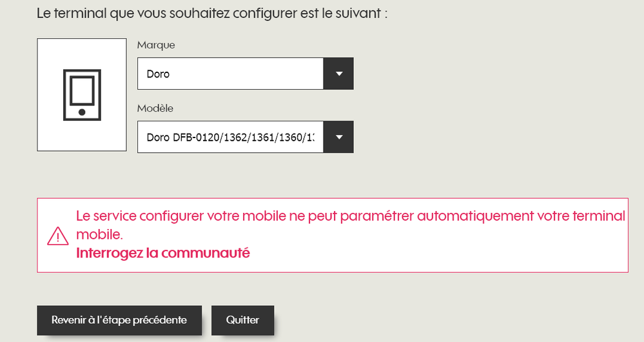Open the brand field showing Doro
Viewport: 644px width, 342px height.
coord(230,74)
